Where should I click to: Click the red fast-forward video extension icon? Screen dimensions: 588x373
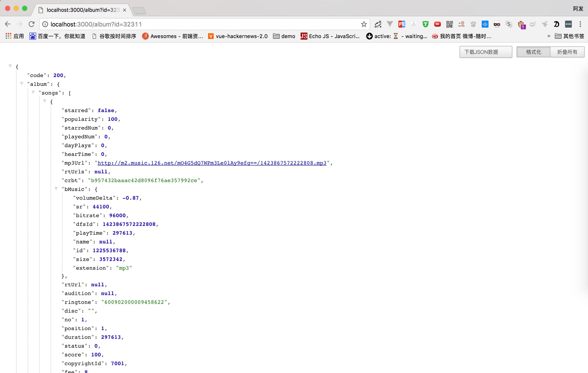pyautogui.click(x=437, y=24)
